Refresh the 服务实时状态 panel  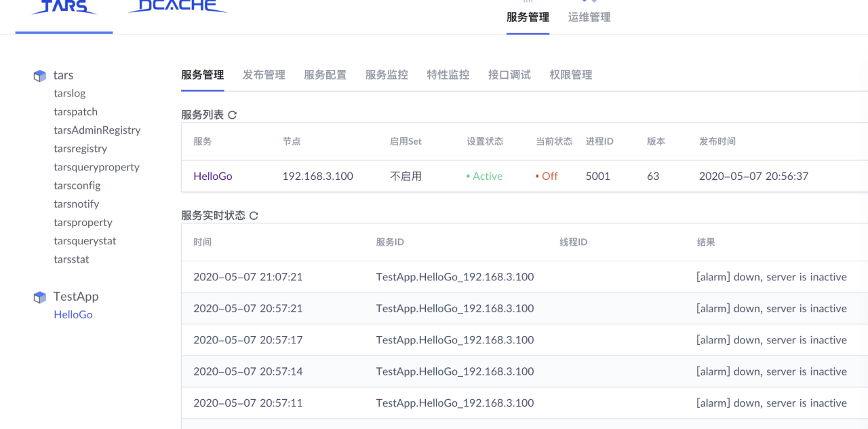pyautogui.click(x=254, y=216)
